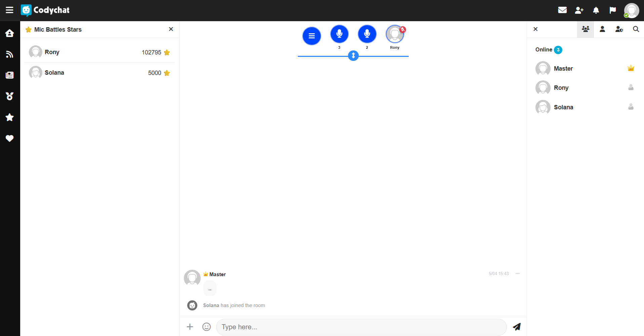Open the news icon in left sidebar
644x336 pixels.
pos(10,75)
